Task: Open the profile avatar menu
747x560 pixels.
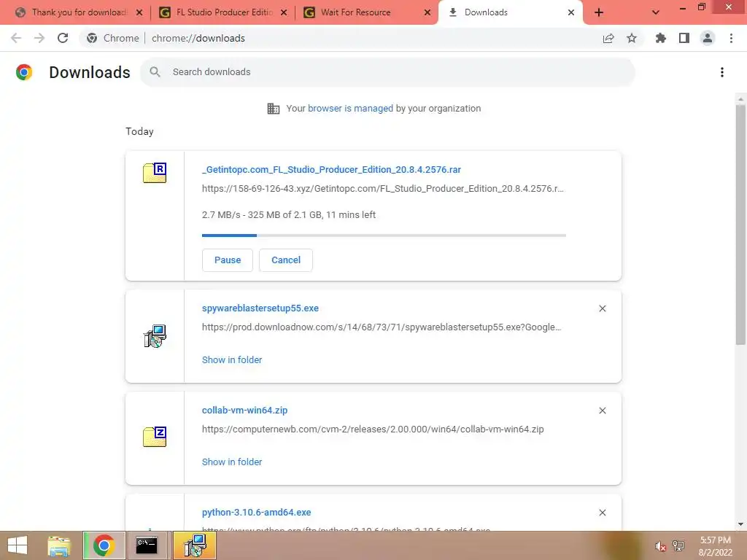Action: pos(708,38)
